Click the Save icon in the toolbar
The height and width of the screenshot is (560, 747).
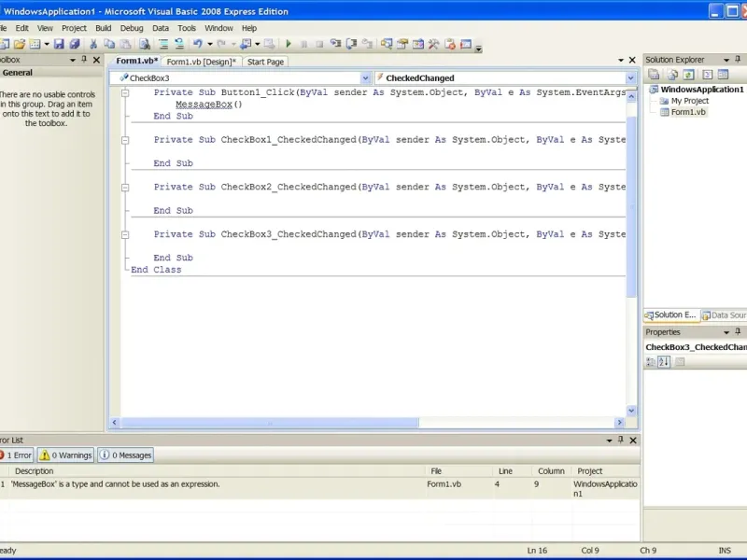(59, 44)
